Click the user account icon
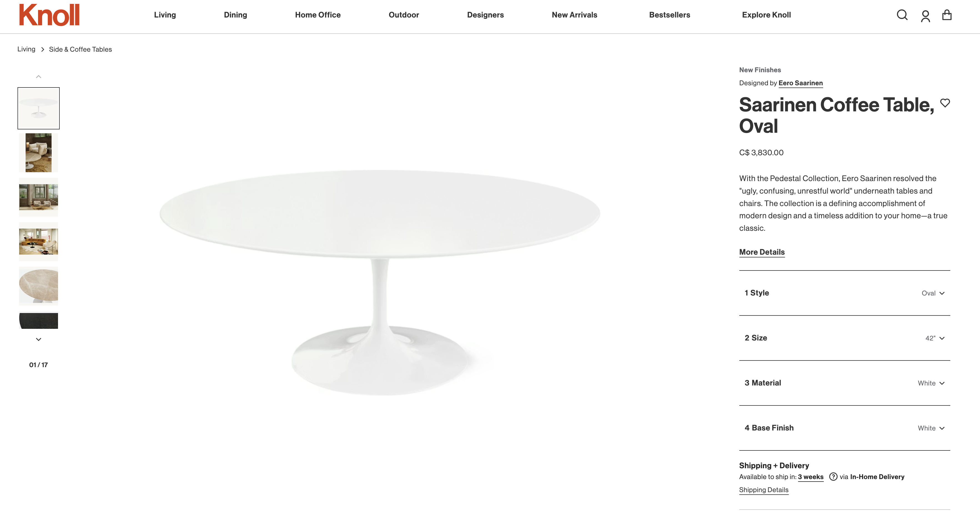The height and width of the screenshot is (526, 980). 925,16
